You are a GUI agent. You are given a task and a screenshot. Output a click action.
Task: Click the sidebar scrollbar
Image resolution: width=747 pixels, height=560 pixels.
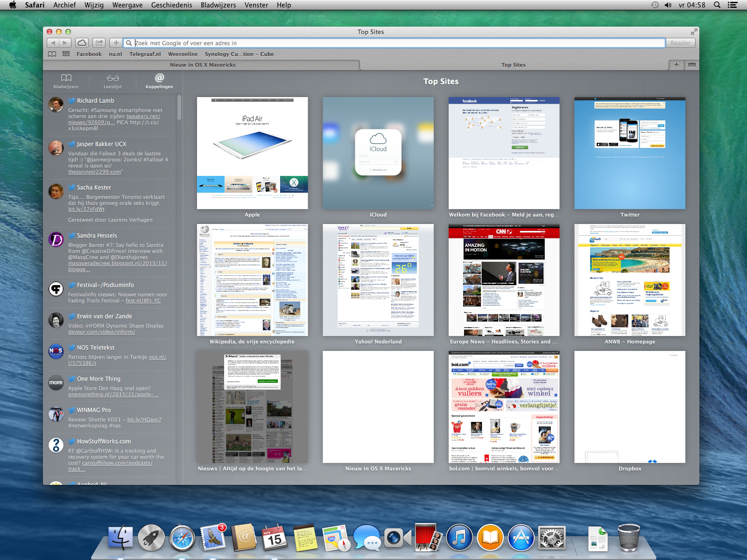(179, 107)
